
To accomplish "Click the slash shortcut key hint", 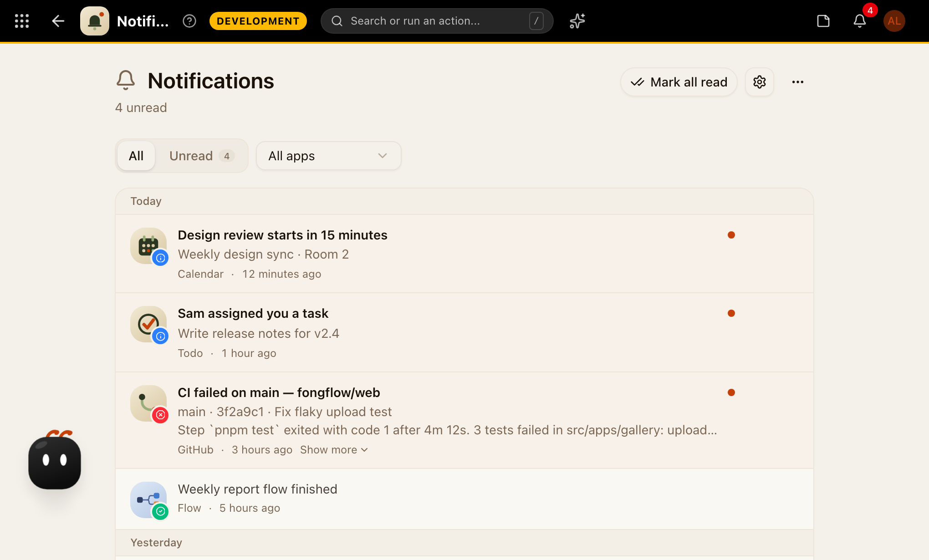I will pyautogui.click(x=536, y=21).
